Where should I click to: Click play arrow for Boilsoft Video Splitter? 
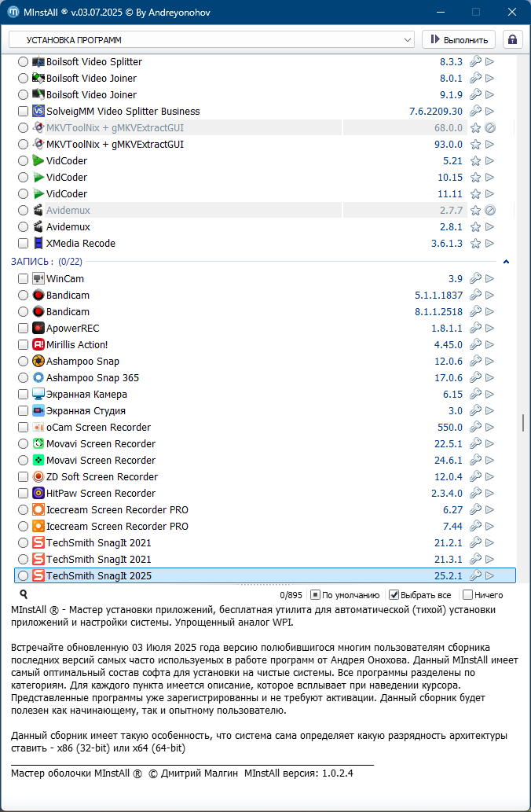pyautogui.click(x=490, y=61)
